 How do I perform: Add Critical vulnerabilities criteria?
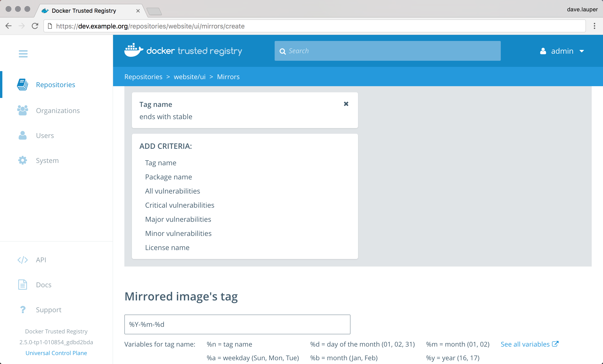coord(179,205)
